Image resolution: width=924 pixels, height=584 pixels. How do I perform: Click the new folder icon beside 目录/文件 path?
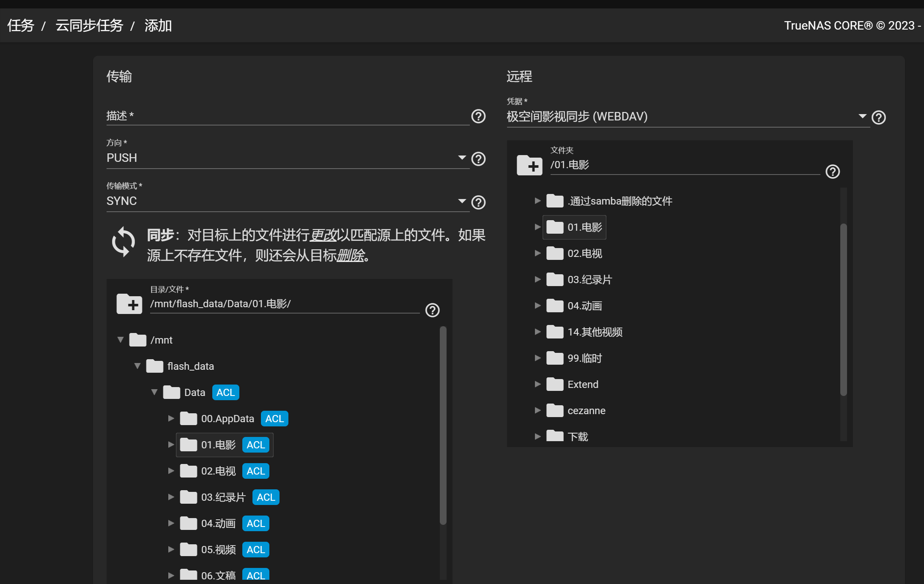pyautogui.click(x=129, y=304)
